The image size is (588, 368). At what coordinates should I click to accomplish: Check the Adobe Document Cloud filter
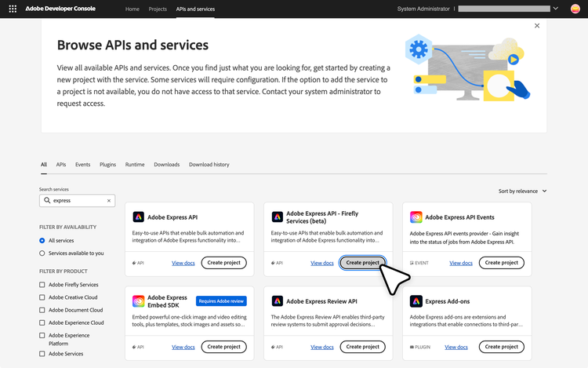click(42, 310)
